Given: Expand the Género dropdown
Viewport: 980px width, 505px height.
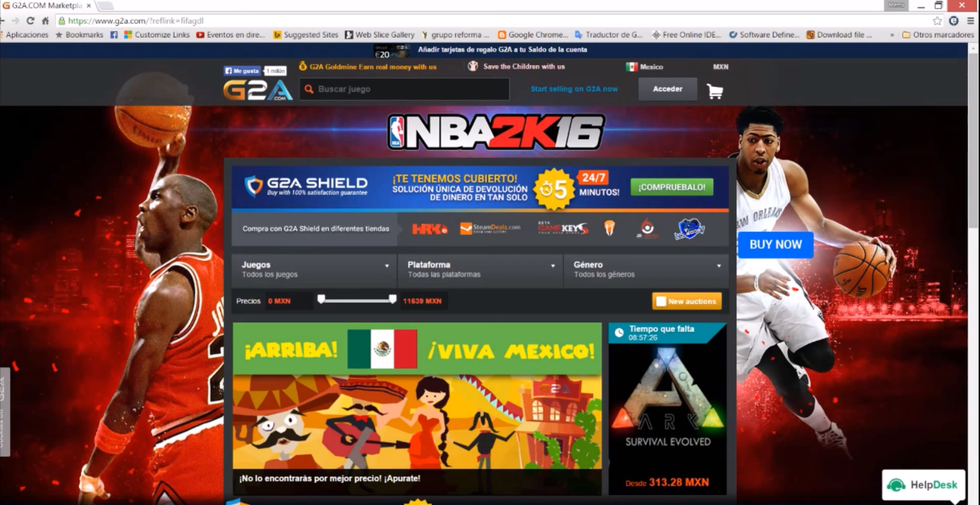Looking at the screenshot, I should [x=646, y=269].
